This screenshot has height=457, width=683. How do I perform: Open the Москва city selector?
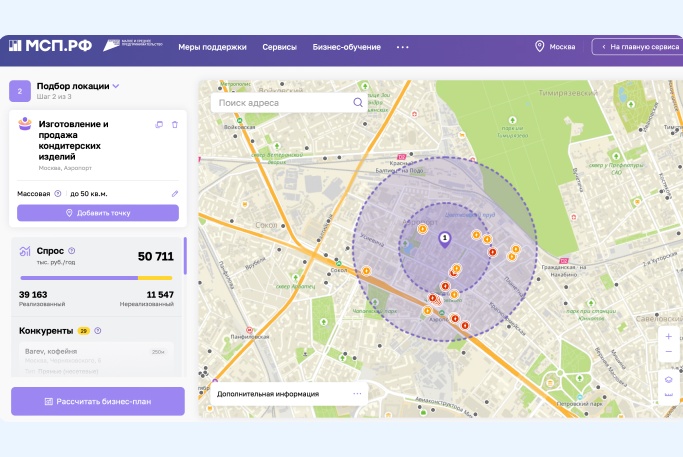555,47
